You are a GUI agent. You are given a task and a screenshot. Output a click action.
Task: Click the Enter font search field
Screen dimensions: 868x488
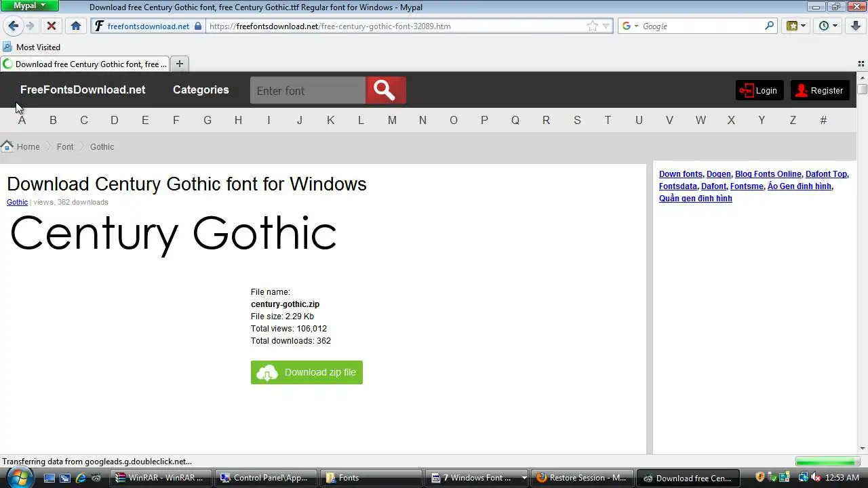pyautogui.click(x=308, y=90)
